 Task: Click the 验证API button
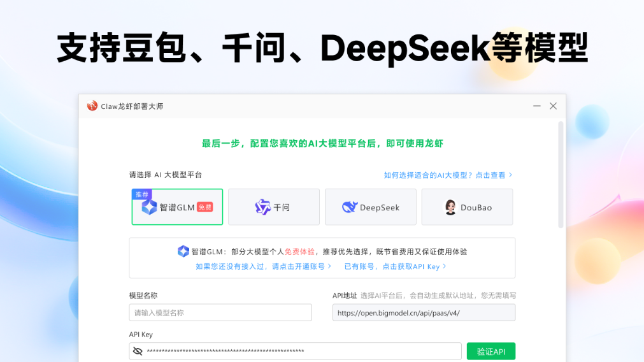491,351
